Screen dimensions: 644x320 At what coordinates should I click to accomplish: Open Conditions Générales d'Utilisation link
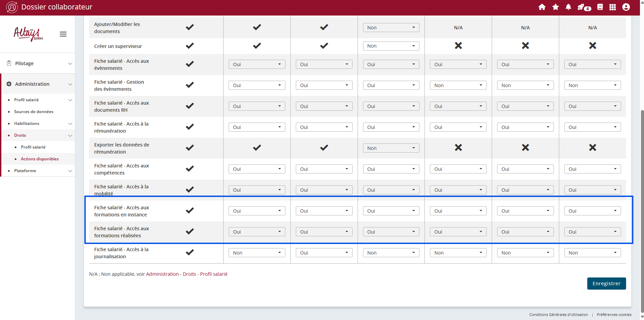point(559,315)
